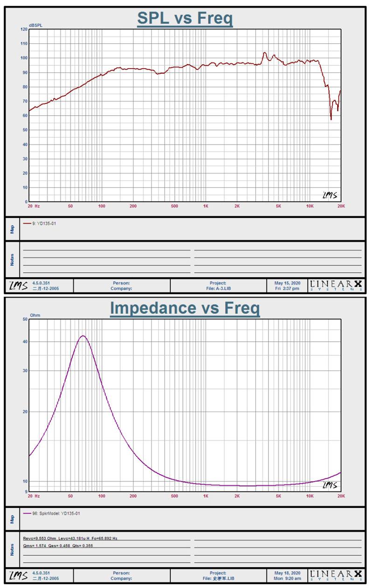Click the purple line swatch for curve 96
Screen dimensions: 373x588
27,513
